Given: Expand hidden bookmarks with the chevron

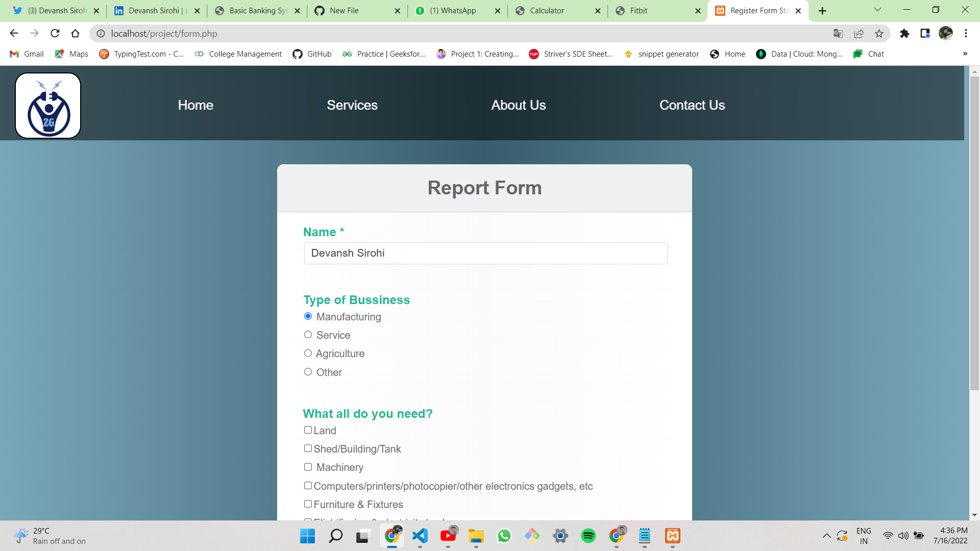Looking at the screenshot, I should [x=964, y=54].
